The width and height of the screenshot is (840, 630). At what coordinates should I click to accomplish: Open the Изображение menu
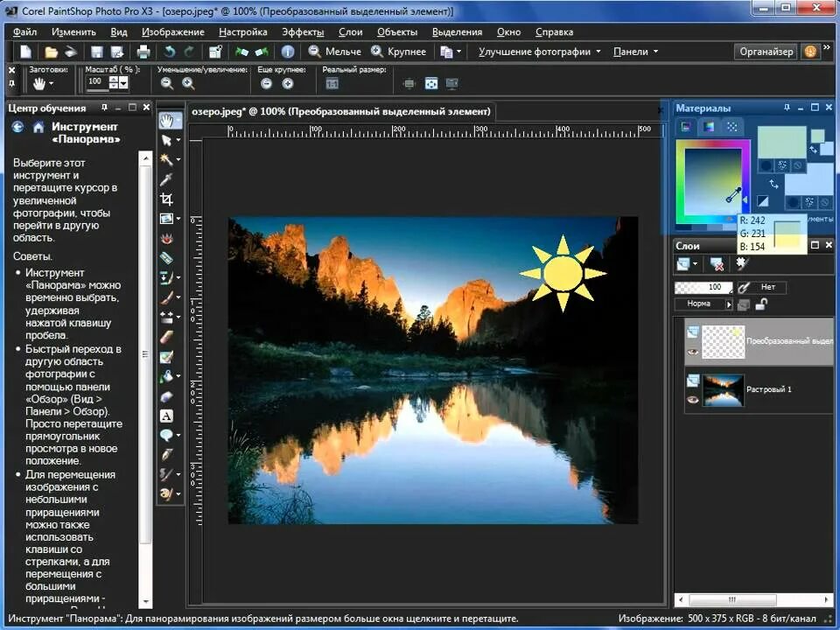[x=172, y=32]
